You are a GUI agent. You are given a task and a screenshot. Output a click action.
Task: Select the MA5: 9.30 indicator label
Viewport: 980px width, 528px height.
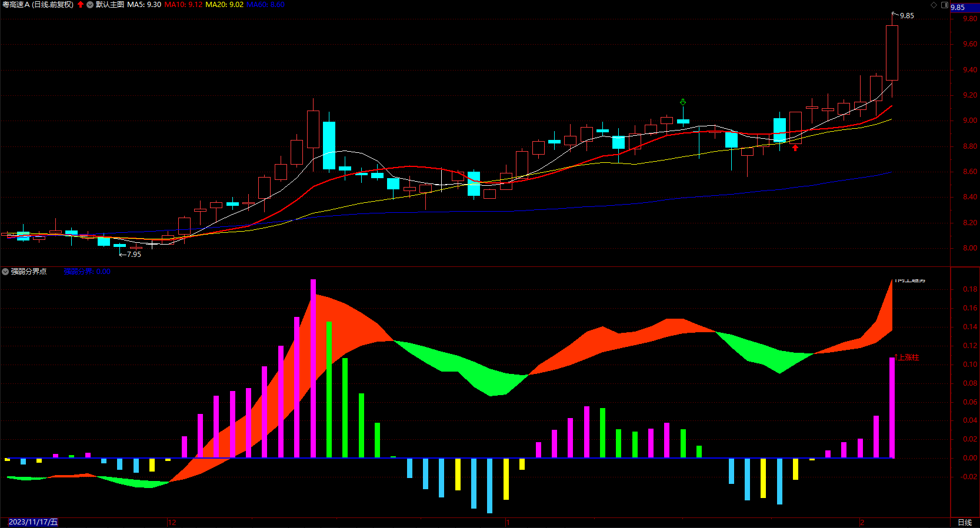point(144,5)
